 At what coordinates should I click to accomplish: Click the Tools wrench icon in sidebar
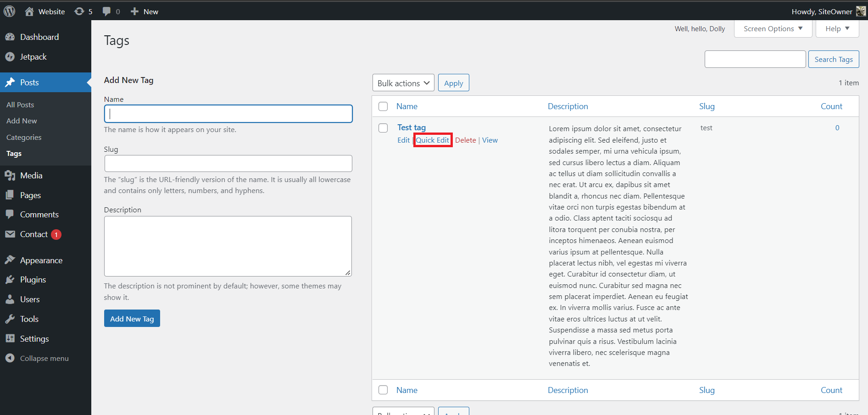point(11,319)
